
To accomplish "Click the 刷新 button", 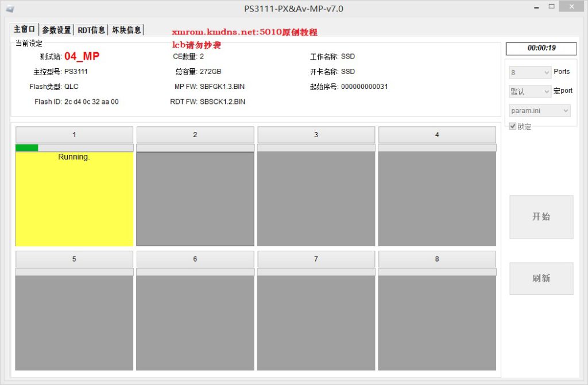I will click(541, 278).
